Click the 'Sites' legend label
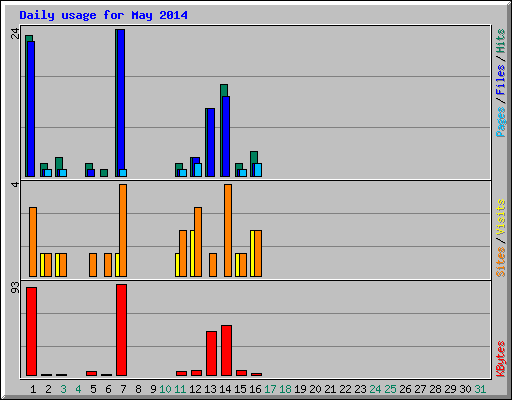512x400 pixels. 500,262
